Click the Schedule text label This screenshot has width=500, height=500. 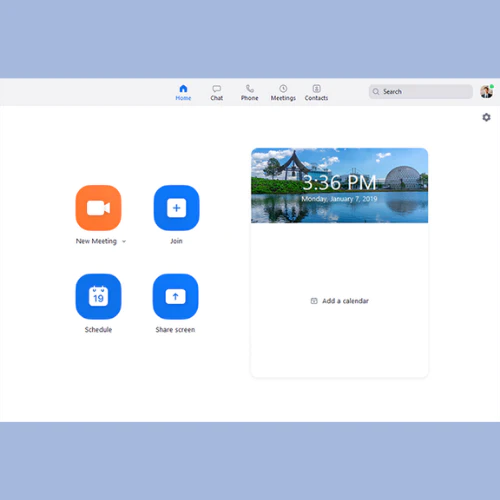[98, 330]
